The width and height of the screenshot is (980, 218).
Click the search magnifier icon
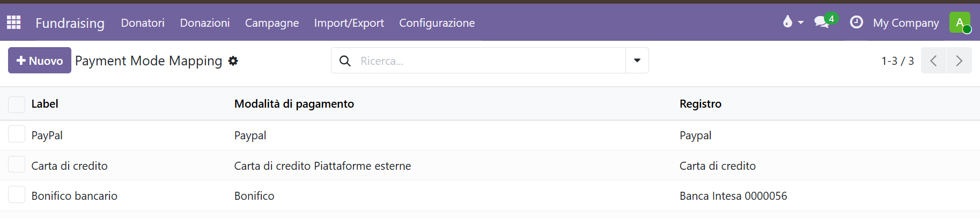pos(345,61)
